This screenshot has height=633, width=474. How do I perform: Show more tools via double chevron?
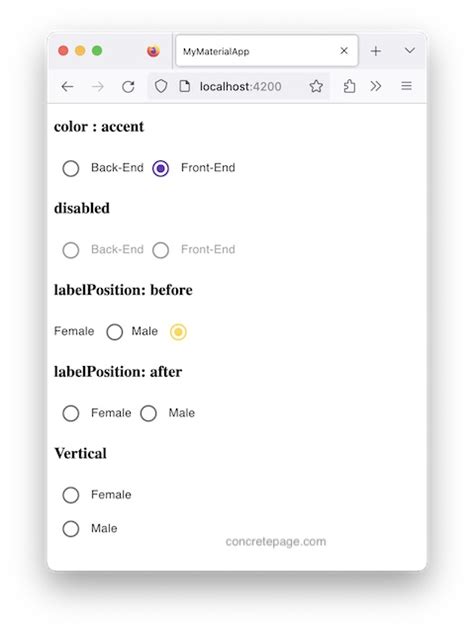pos(376,86)
